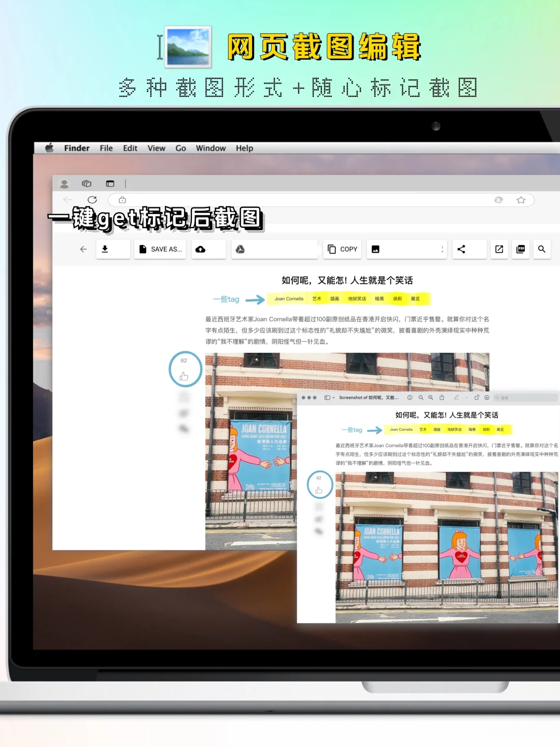Toggle the bookmark star in the address bar
Screen dimensions: 560x747
coord(521,200)
